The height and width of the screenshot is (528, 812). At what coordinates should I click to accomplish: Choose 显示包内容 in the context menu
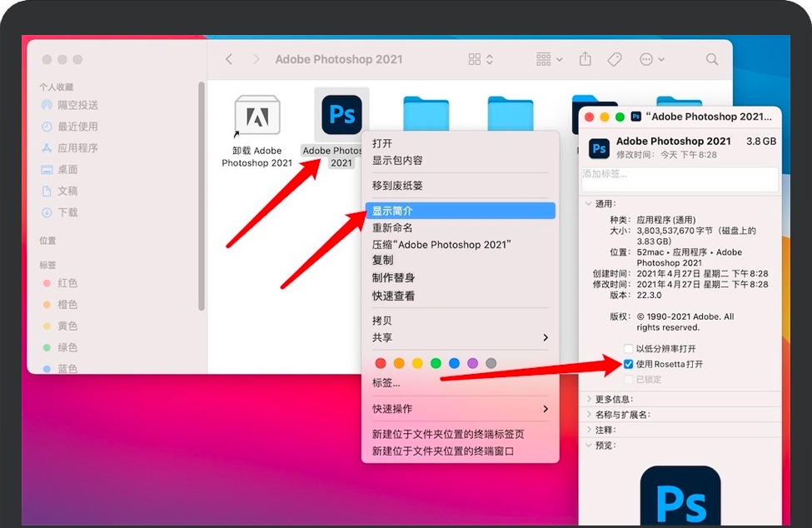coord(460,161)
